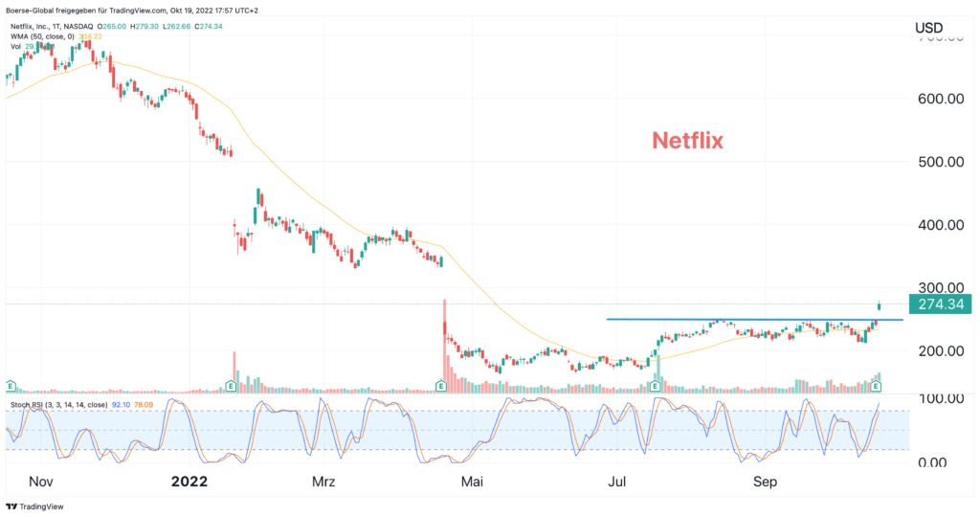Click the Stoch RSI value 92.10
The width and height of the screenshot is (980, 517).
click(x=121, y=405)
